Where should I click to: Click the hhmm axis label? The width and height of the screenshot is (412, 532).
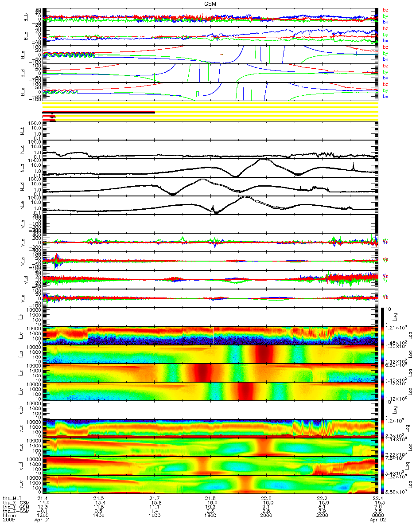click(x=11, y=516)
